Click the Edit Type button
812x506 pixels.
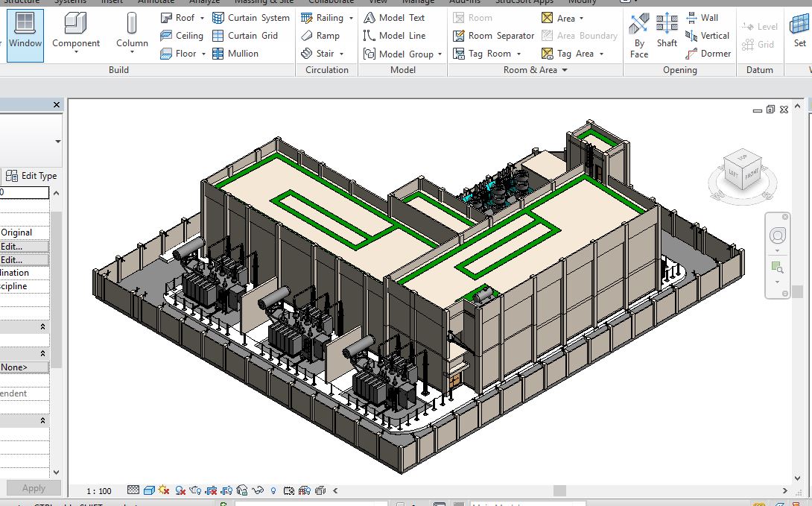[31, 176]
